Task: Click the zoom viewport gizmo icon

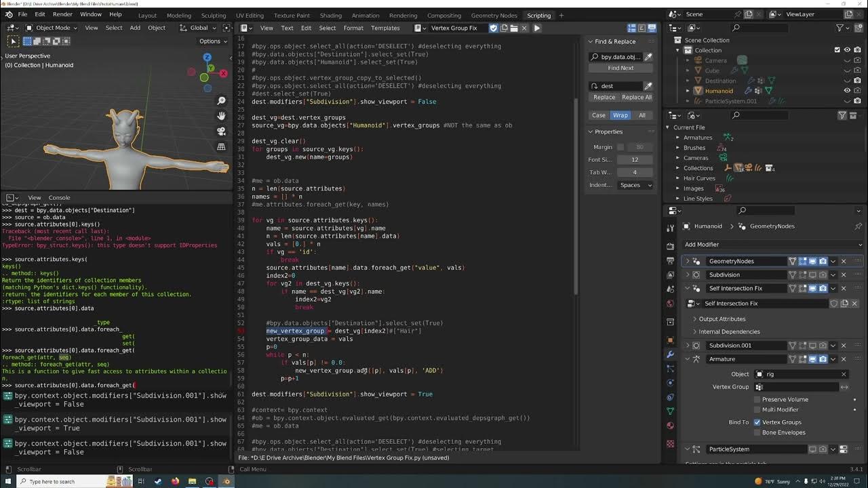Action: pyautogui.click(x=221, y=101)
